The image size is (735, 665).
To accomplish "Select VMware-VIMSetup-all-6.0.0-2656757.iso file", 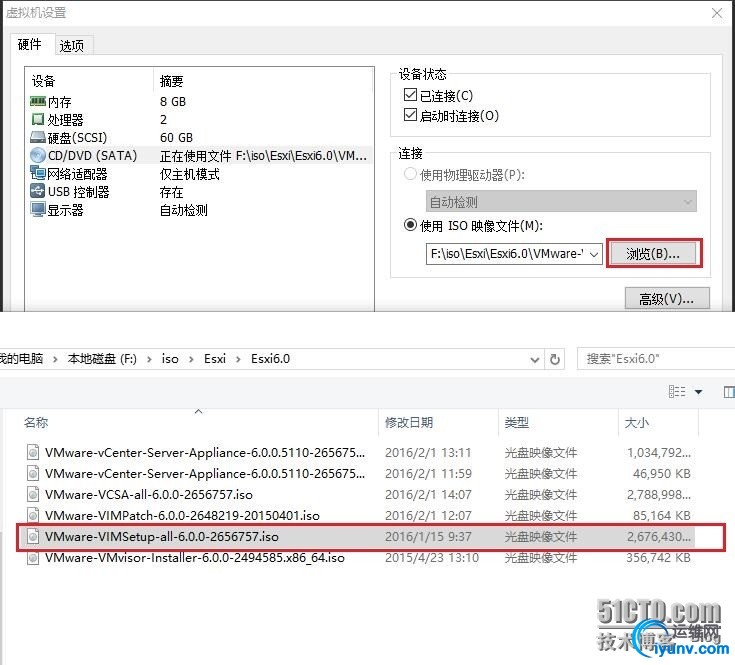I will [356, 537].
